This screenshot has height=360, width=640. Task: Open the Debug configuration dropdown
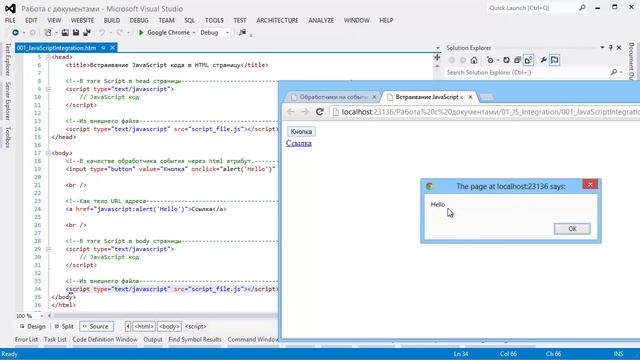pos(227,33)
